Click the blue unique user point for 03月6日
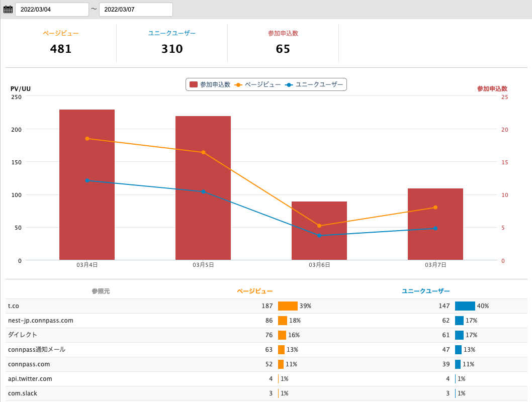 (x=319, y=236)
